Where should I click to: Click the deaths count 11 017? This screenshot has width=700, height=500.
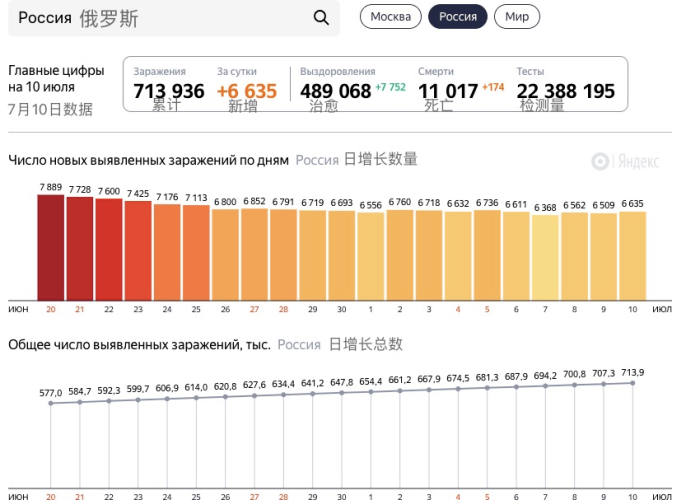click(448, 91)
